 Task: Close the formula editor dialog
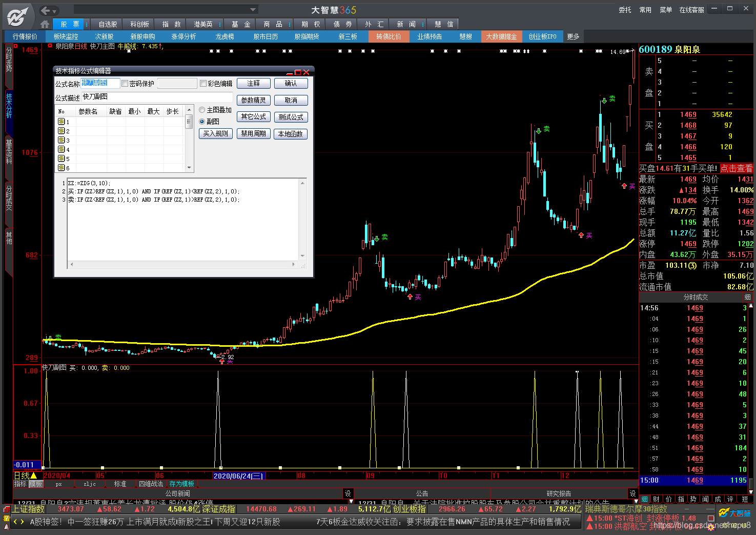click(306, 72)
